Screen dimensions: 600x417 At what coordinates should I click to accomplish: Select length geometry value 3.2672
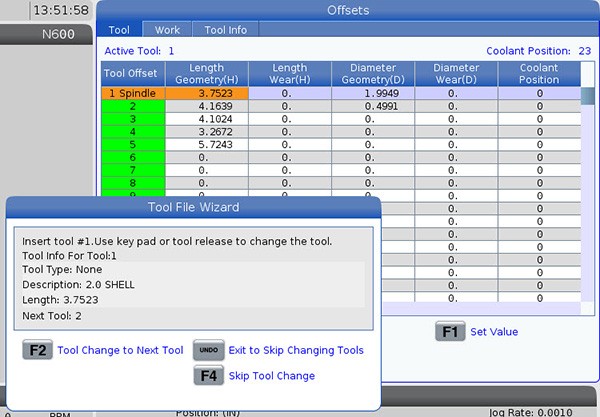[207, 132]
